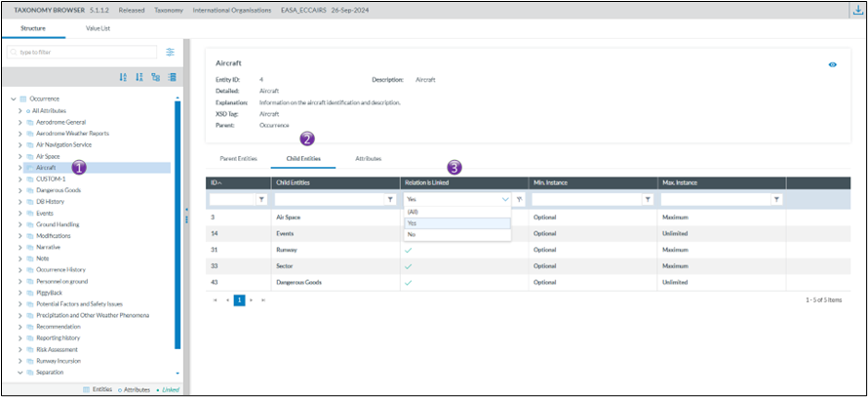
Task: Select 'No' in Relation is Linked dropdown
Action: coord(412,235)
